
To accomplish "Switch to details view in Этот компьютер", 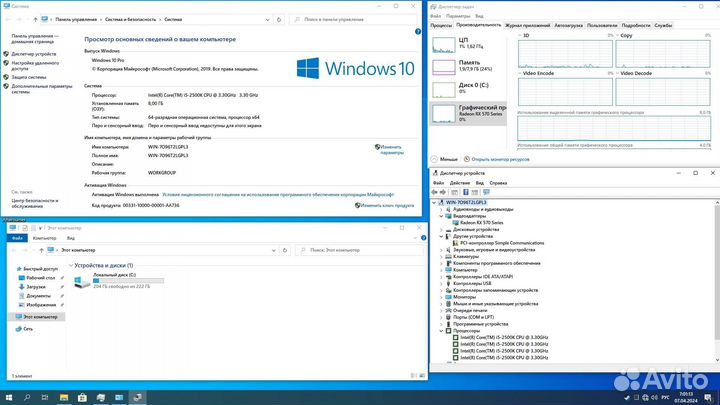I will click(413, 376).
